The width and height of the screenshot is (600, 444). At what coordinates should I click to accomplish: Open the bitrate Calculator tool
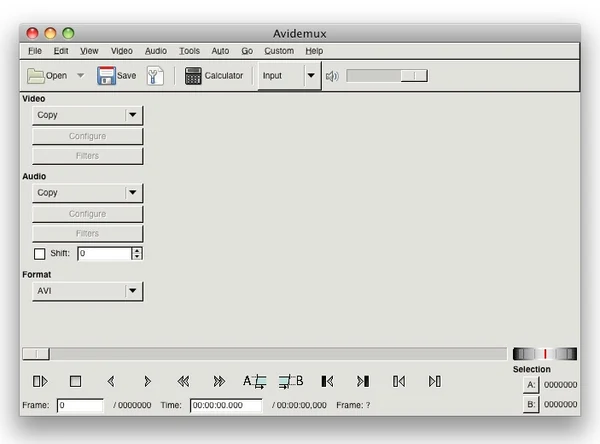tap(214, 75)
